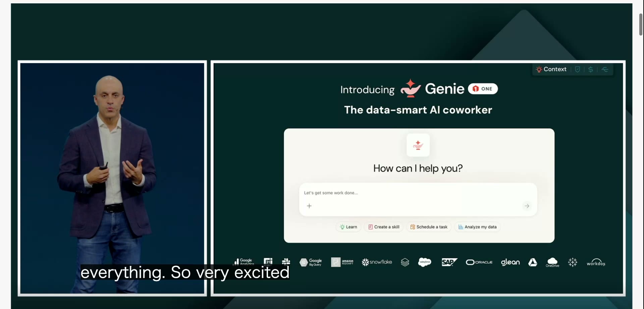The width and height of the screenshot is (644, 309).
Task: Click the Create a skill chip
Action: tap(384, 227)
